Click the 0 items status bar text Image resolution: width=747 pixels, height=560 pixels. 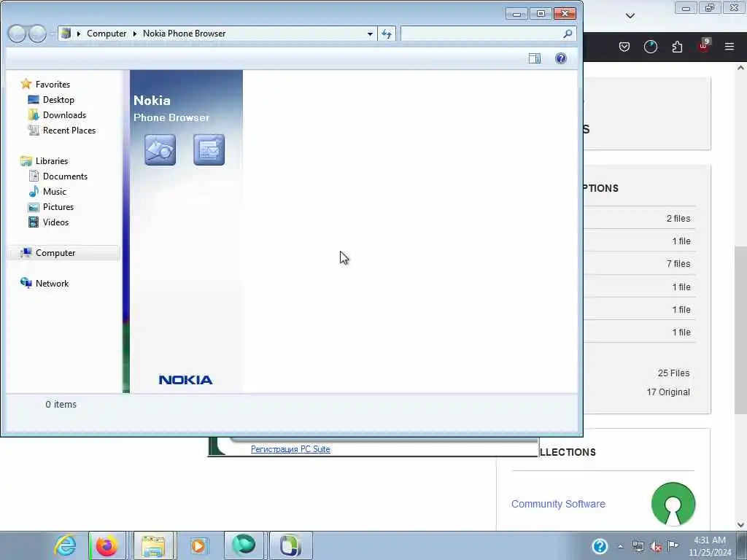pos(61,404)
